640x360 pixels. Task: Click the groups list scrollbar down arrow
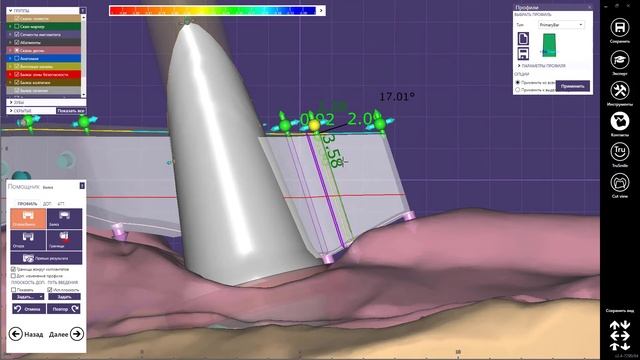(84, 95)
